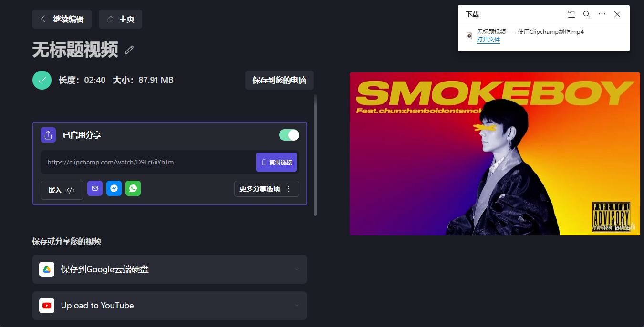Open the three-dot menu in downloads popup
The width and height of the screenshot is (644, 327).
pyautogui.click(x=602, y=14)
